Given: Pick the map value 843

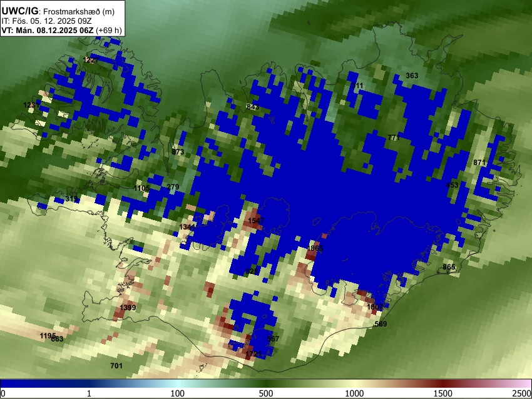Looking at the screenshot, I should pyautogui.click(x=253, y=107).
